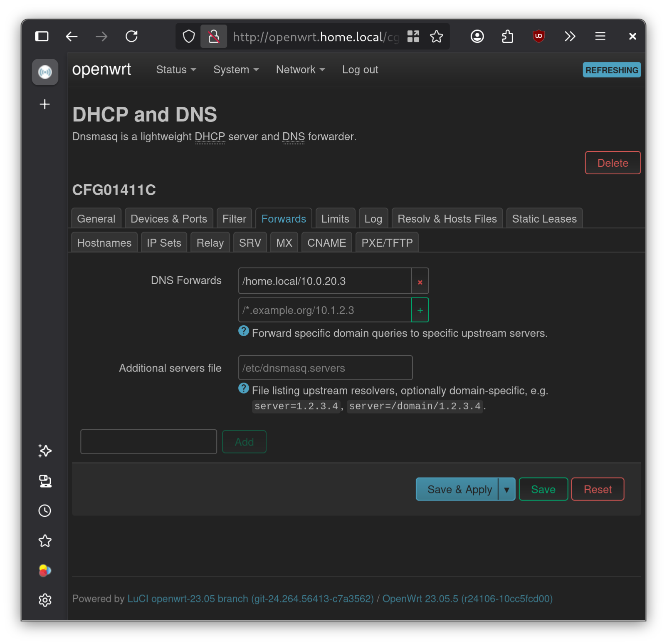Open the browser hamburger menu

[x=600, y=37]
